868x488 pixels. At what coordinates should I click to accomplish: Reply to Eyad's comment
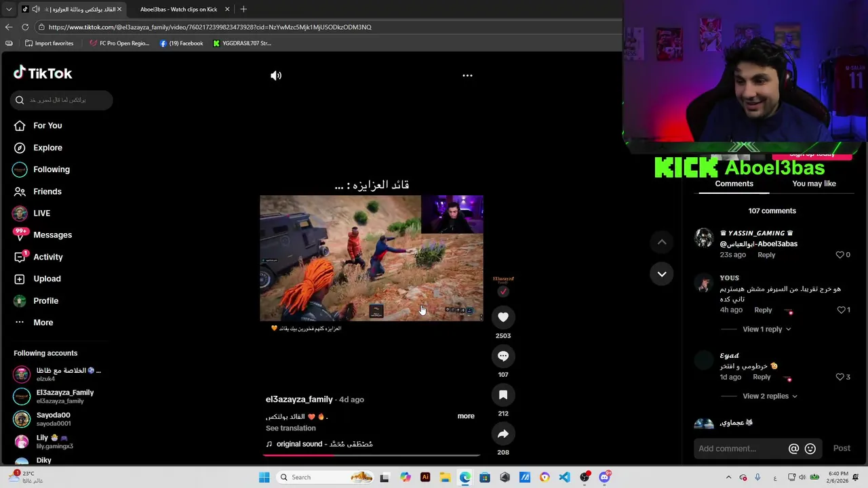pos(762,377)
